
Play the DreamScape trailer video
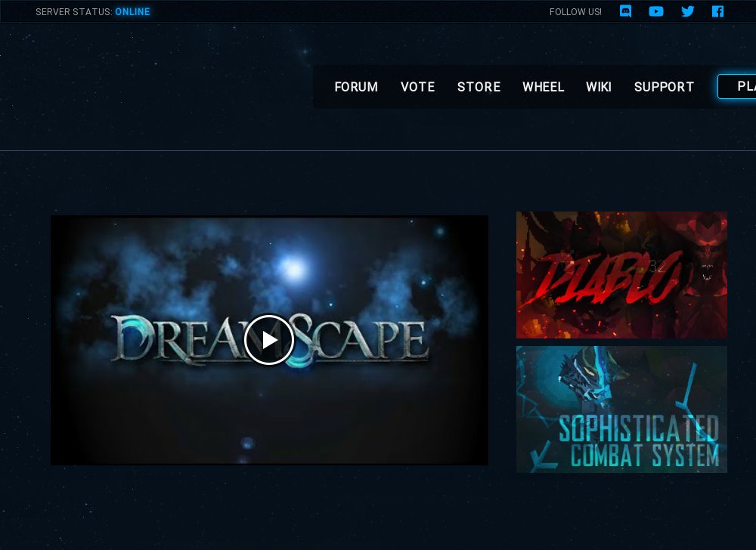pyautogui.click(x=269, y=339)
